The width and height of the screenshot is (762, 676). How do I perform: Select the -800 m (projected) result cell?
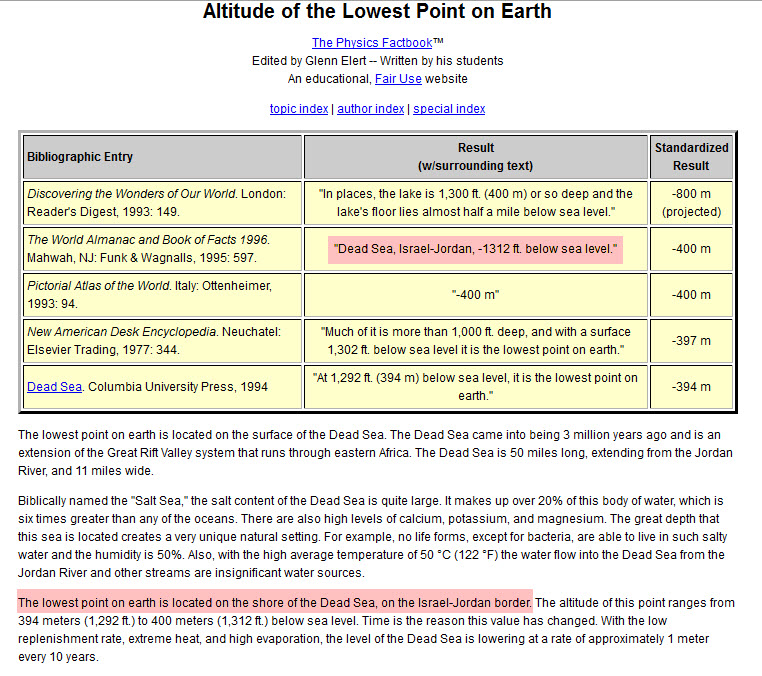tap(691, 203)
